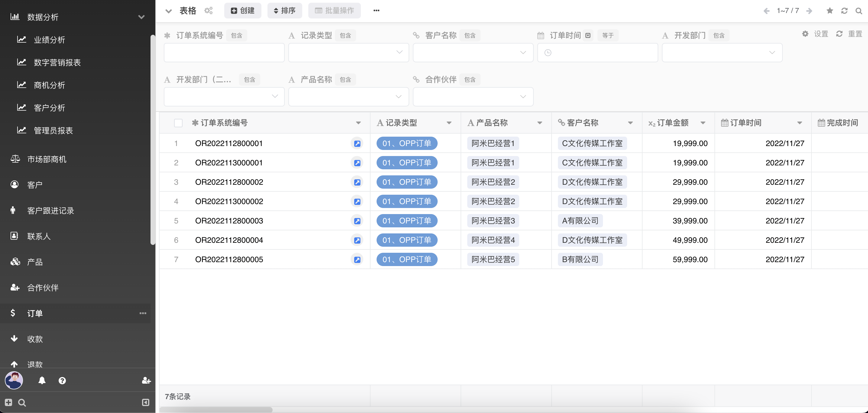
Task: Click the 订单系统编号 filter input field
Action: click(x=224, y=53)
